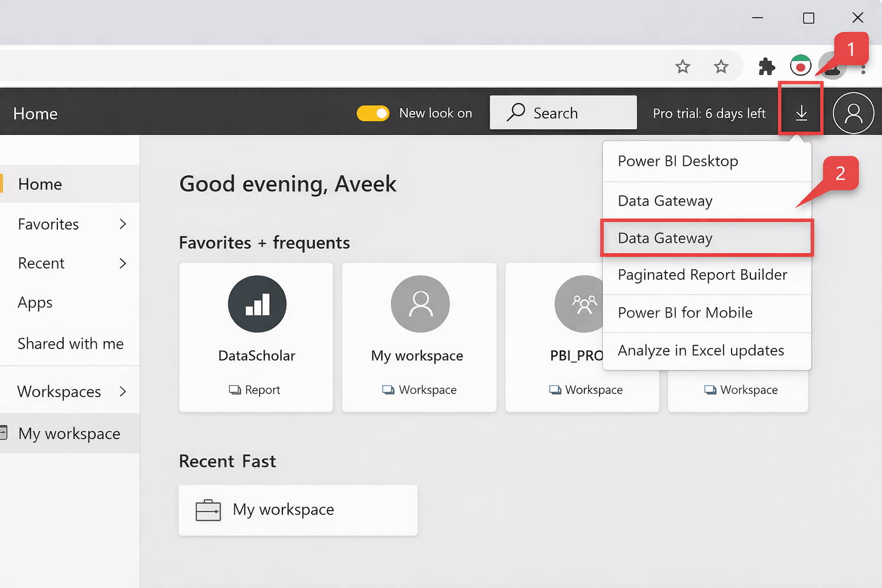Viewport: 882px width, 588px height.
Task: Expand the Workspaces flyout chevron
Action: [x=122, y=392]
